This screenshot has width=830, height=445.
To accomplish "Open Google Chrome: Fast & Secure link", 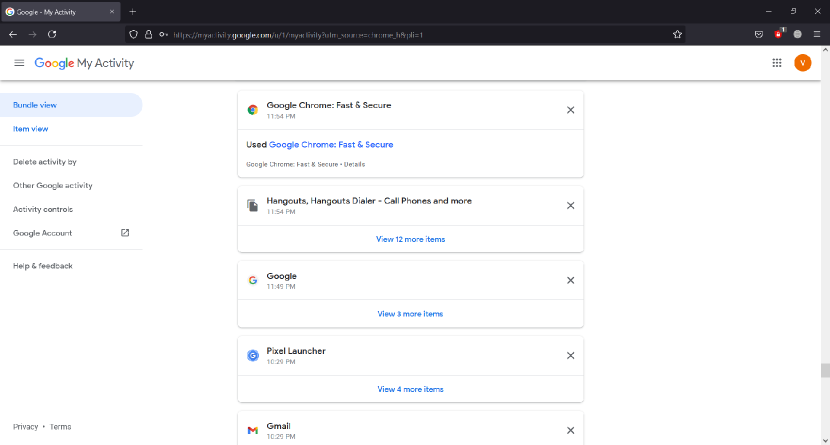I will [331, 144].
